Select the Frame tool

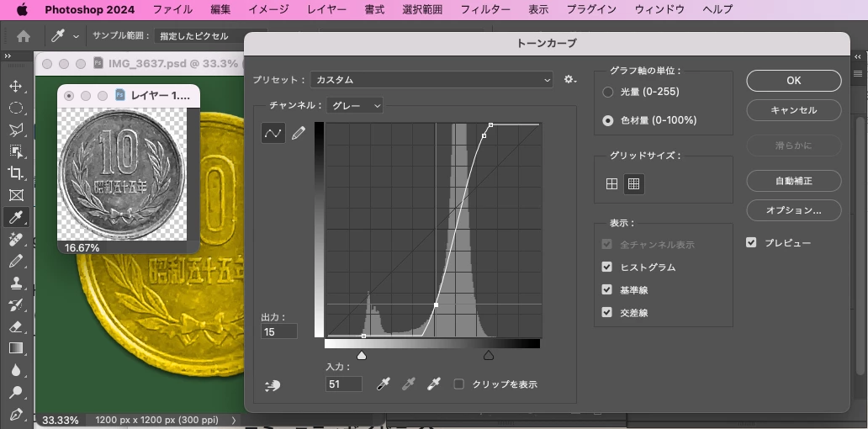(x=15, y=195)
